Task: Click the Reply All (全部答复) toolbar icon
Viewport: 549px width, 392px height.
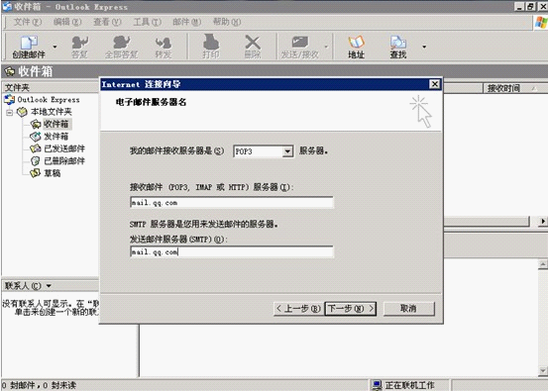Action: click(121, 47)
